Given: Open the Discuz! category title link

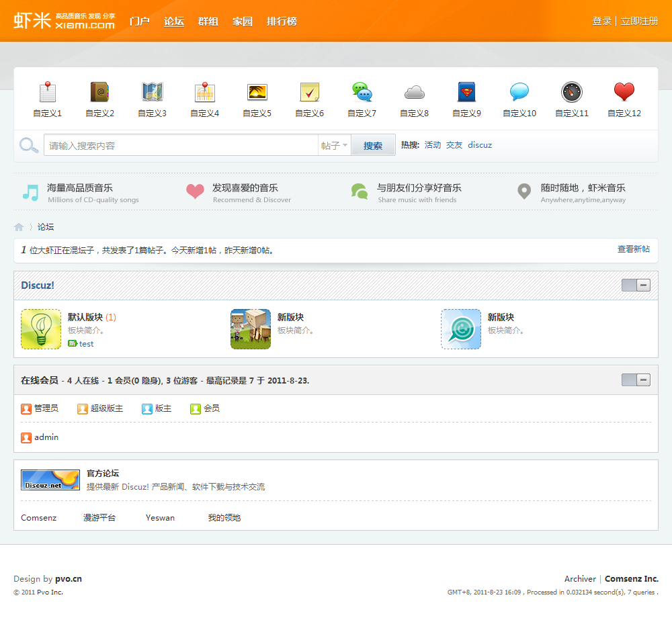Looking at the screenshot, I should click(x=38, y=285).
